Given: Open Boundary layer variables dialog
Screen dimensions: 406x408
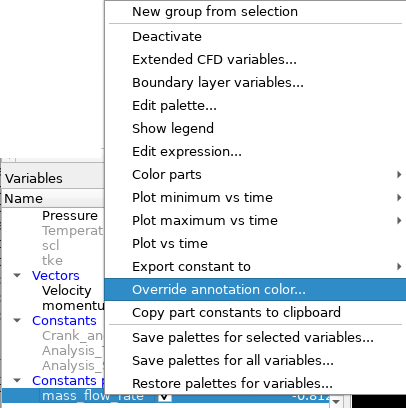Looking at the screenshot, I should click(x=255, y=82).
